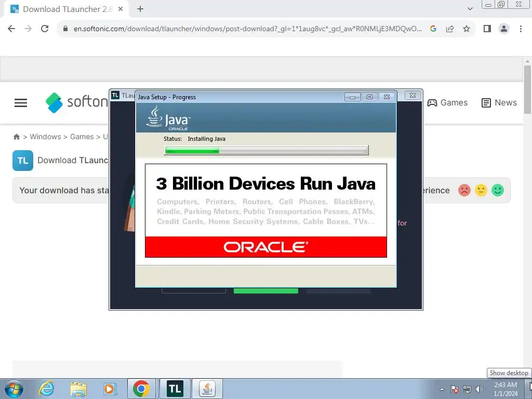This screenshot has height=399, width=532.
Task: Launch Internet Explorer from taskbar
Action: 46,389
